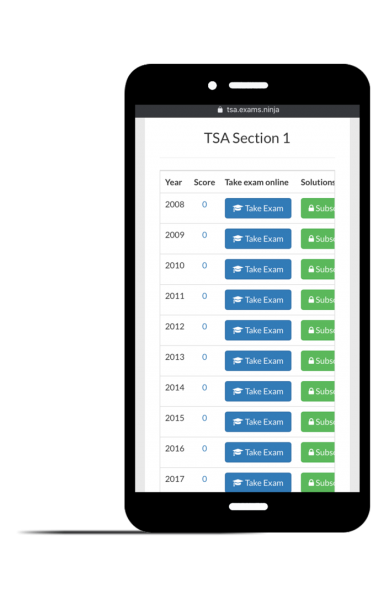The width and height of the screenshot is (384, 600).
Task: Open the 2008 score link
Action: [205, 204]
